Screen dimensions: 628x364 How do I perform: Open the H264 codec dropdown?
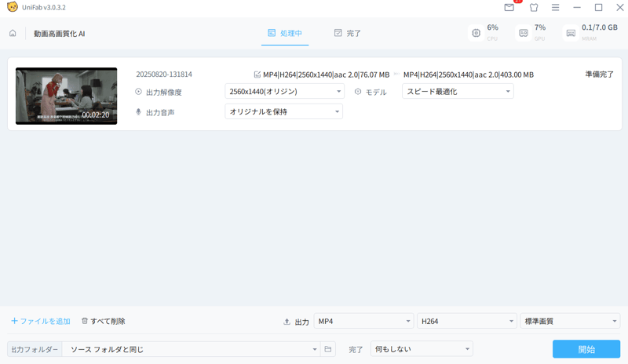click(466, 322)
